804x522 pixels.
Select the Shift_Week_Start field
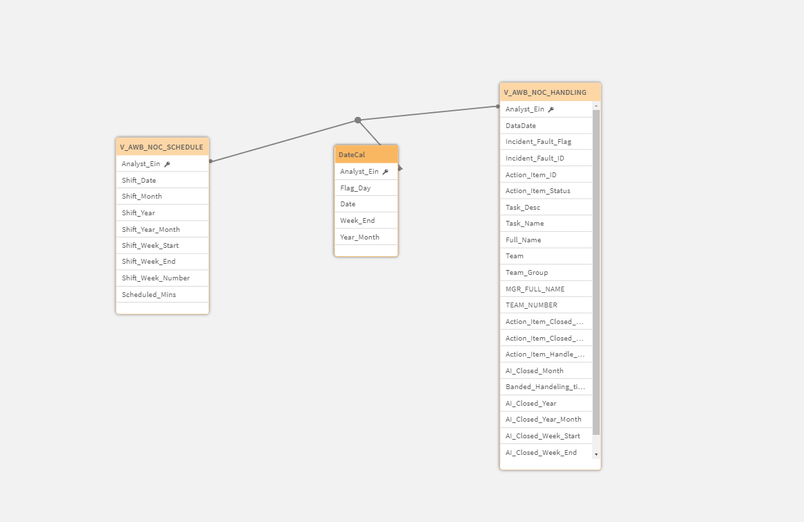[x=163, y=245]
